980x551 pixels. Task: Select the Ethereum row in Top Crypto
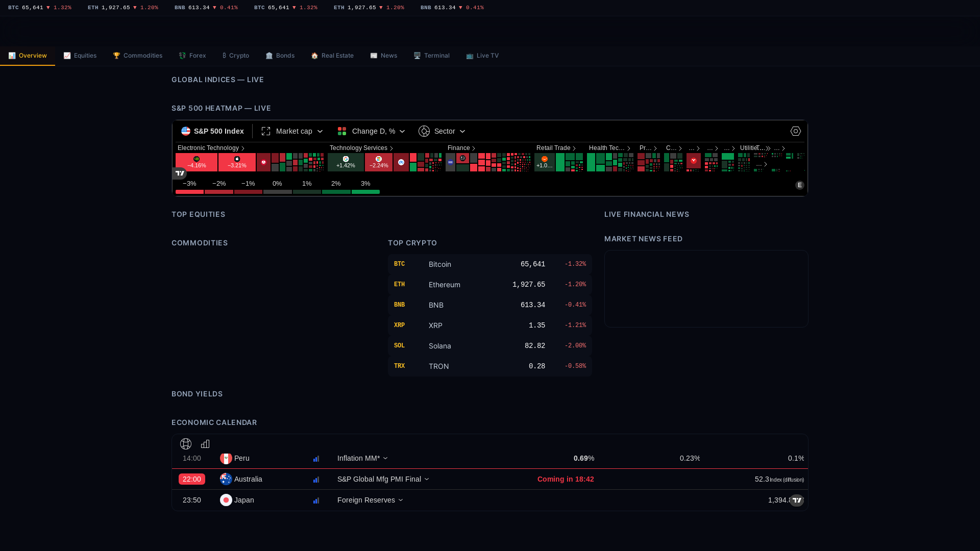click(490, 285)
